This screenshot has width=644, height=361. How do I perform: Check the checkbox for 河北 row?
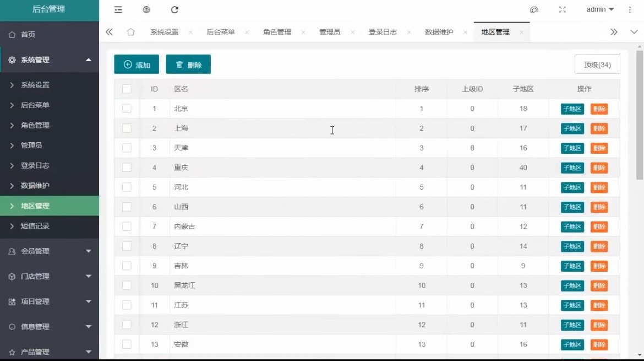coord(127,187)
